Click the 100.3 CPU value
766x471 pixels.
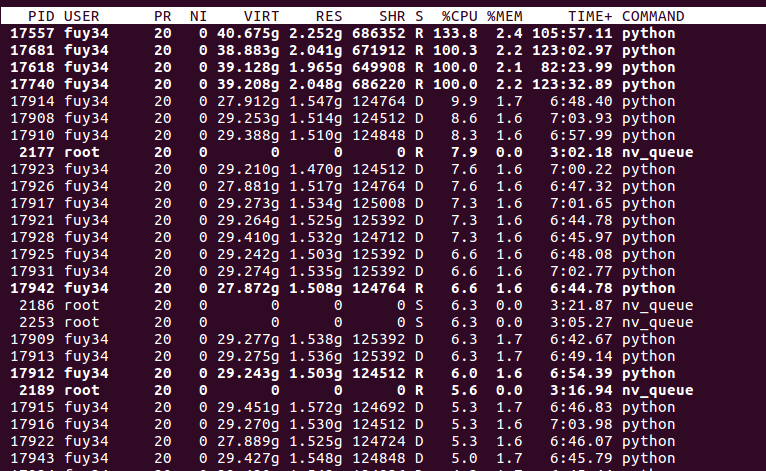point(455,50)
